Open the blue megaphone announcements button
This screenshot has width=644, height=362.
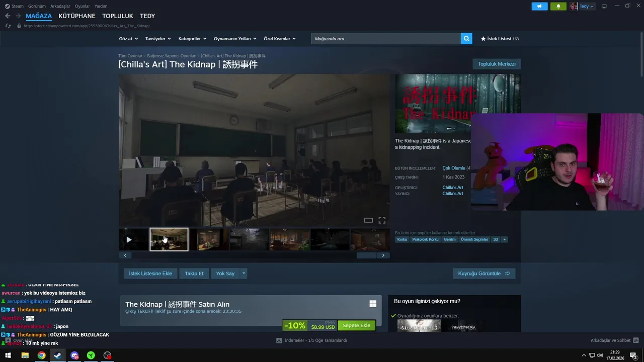(539, 6)
